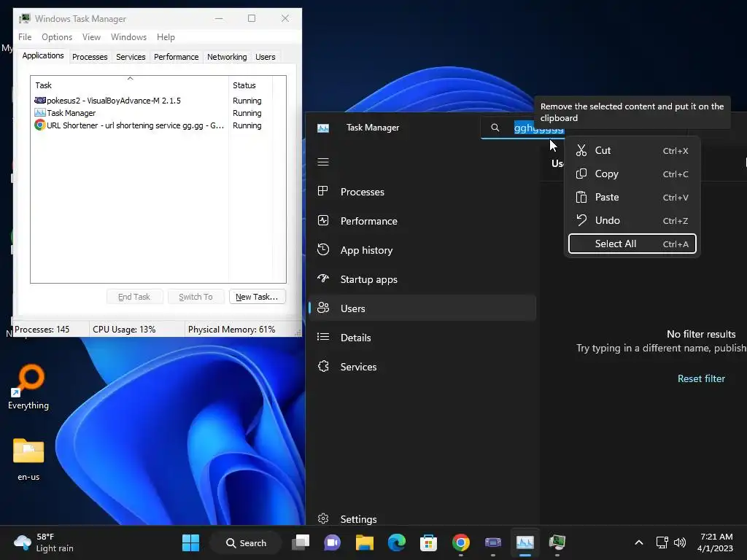Image resolution: width=747 pixels, height=560 pixels.
Task: Switch to the Networking tab
Action: tap(227, 57)
